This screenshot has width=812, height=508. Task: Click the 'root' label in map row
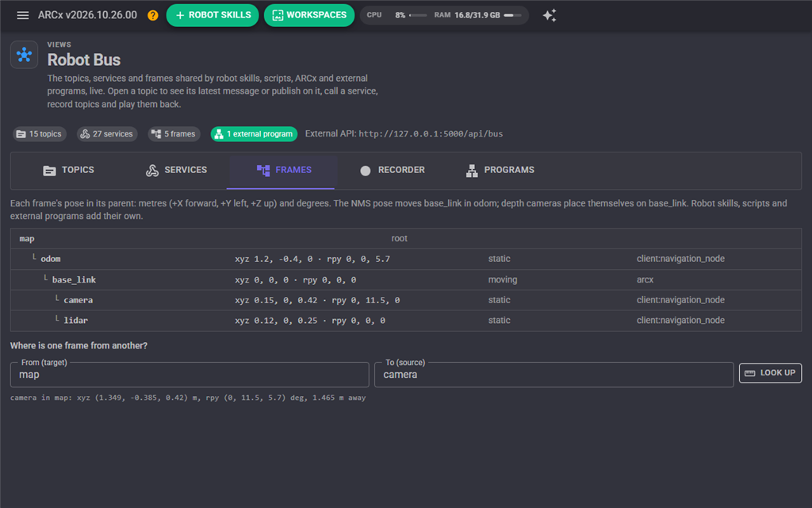[400, 238]
